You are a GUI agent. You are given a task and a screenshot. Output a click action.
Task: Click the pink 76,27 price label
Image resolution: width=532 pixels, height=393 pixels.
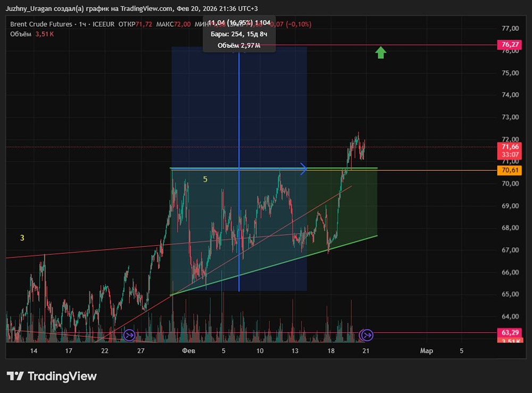[510, 45]
